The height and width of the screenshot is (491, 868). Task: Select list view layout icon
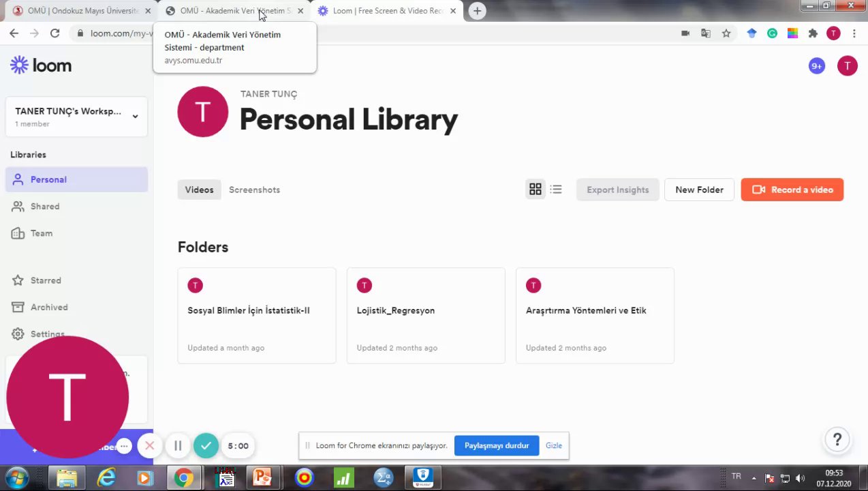[556, 190]
